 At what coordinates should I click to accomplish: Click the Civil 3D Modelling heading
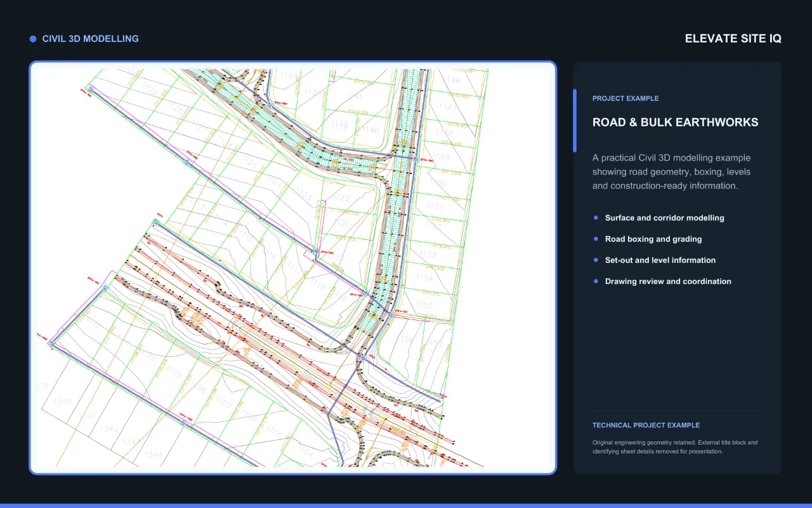(x=90, y=39)
